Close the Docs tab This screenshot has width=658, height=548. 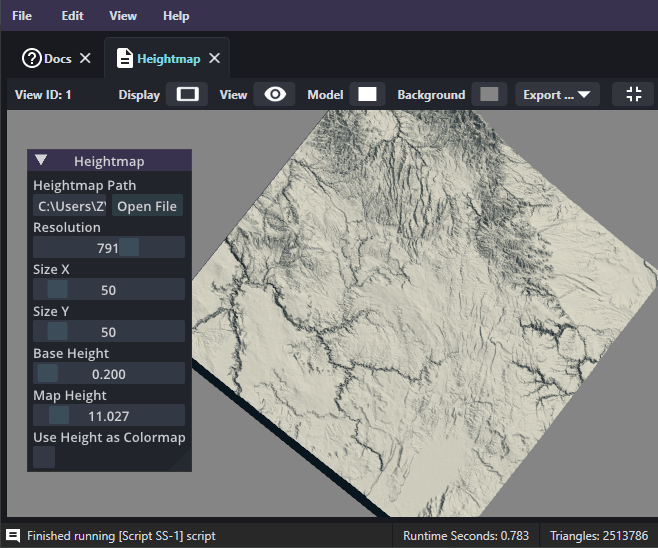pyautogui.click(x=85, y=58)
